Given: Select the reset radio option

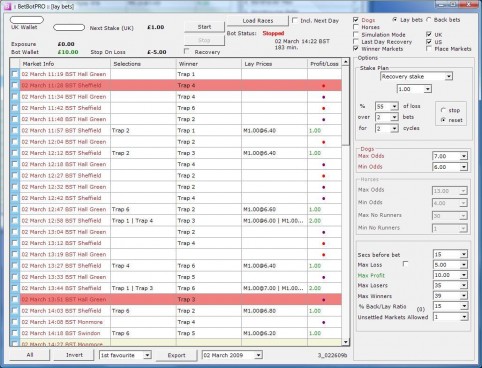Looking at the screenshot, I should 443,120.
